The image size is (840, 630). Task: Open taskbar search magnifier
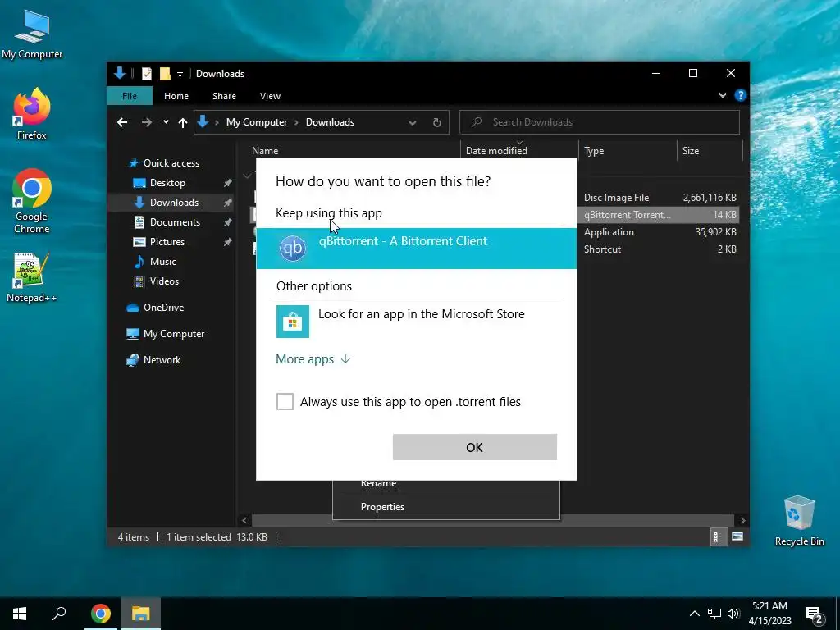point(59,614)
